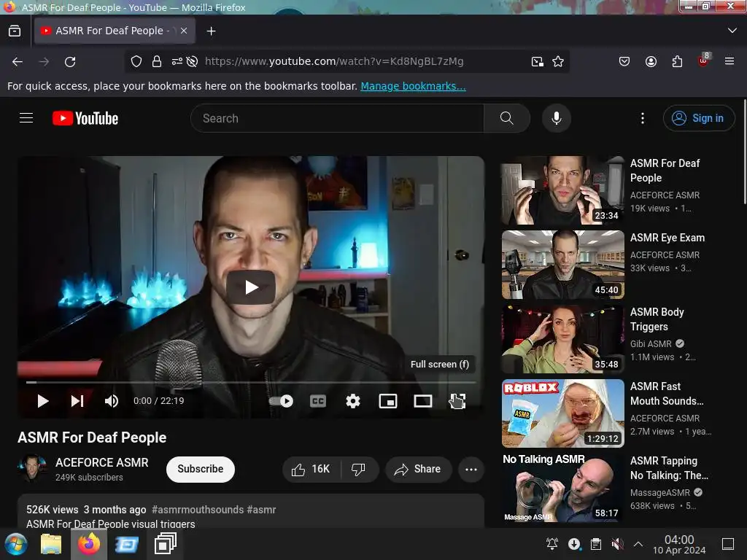Viewport: 747px width, 560px height.
Task: Toggle closed captions CC
Action: coord(318,401)
